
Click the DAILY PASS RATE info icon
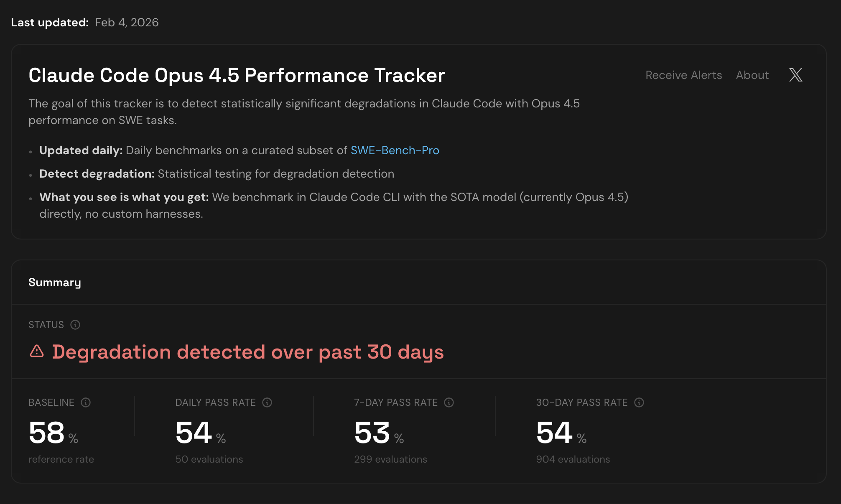pos(267,402)
